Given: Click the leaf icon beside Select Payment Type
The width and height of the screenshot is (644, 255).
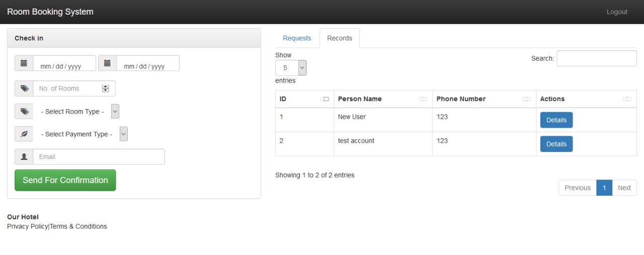Looking at the screenshot, I should click(x=24, y=134).
